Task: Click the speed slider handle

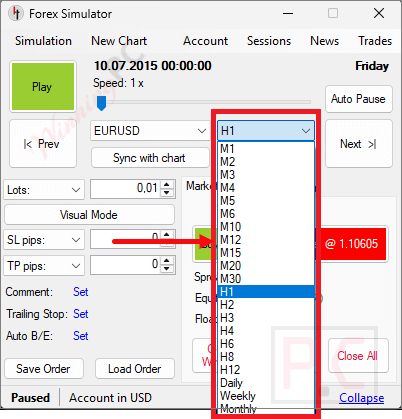Action: [101, 103]
